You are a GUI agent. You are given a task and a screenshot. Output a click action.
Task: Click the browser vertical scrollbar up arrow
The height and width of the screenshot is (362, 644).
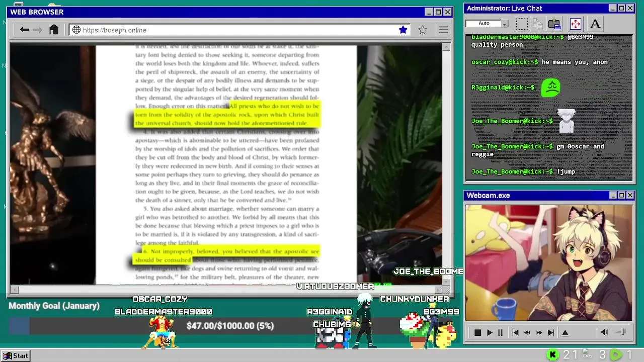(x=446, y=47)
